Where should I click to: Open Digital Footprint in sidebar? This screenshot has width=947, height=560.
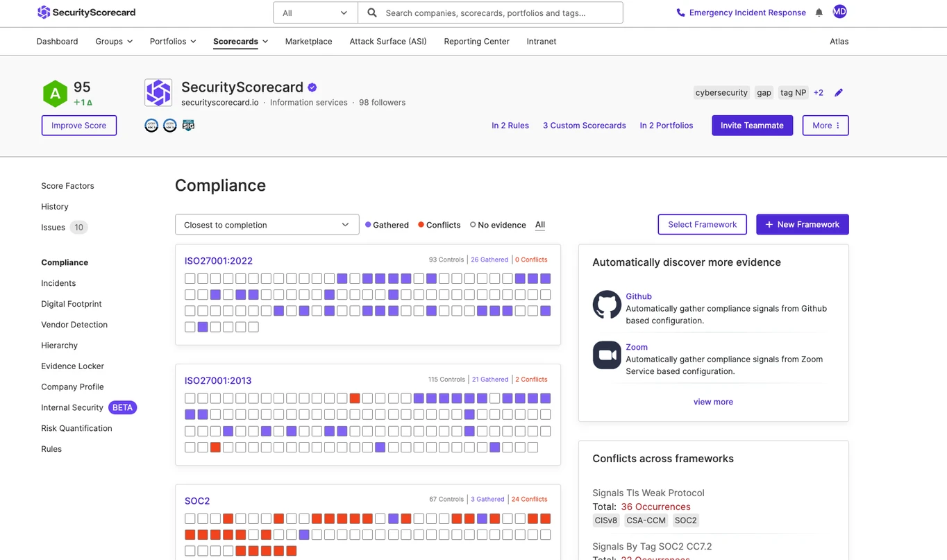[x=72, y=304]
